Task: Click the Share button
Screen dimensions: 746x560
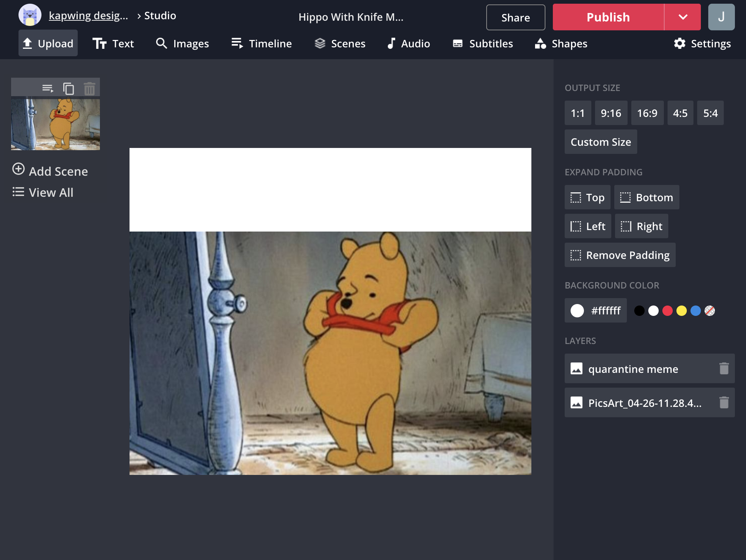Action: pyautogui.click(x=515, y=17)
